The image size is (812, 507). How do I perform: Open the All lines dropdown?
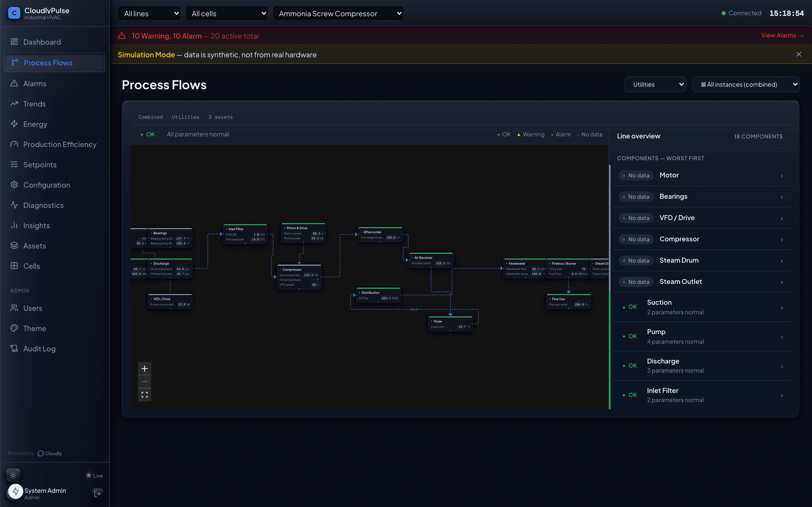(x=149, y=13)
